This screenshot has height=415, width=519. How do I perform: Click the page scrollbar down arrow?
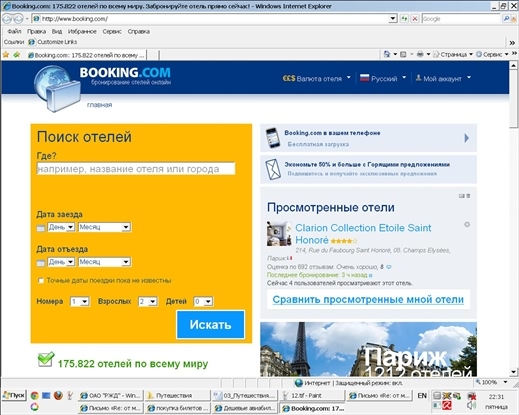point(514,372)
